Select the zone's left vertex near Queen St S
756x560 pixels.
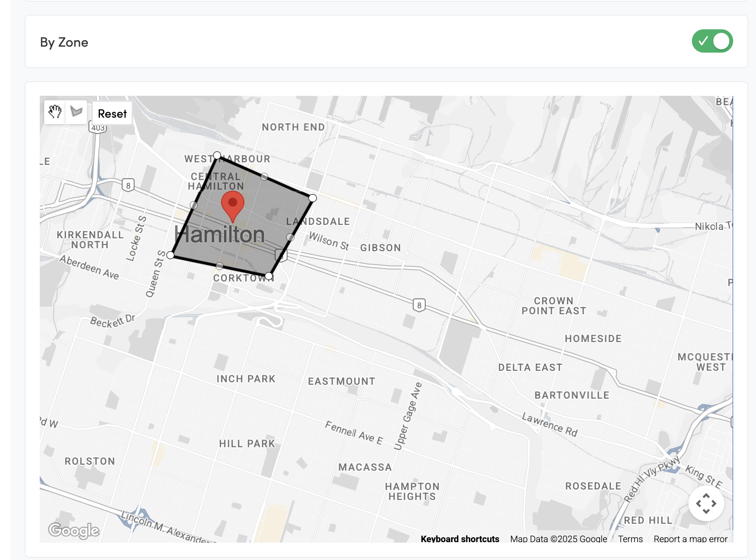click(x=170, y=255)
